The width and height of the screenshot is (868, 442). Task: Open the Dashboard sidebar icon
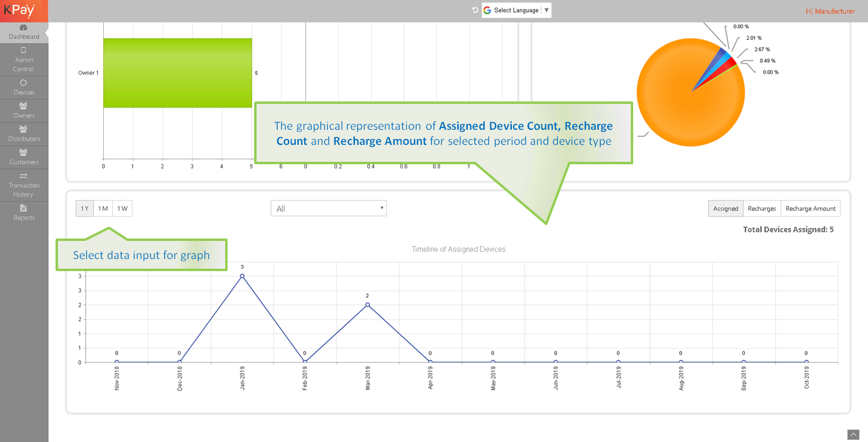point(24,28)
